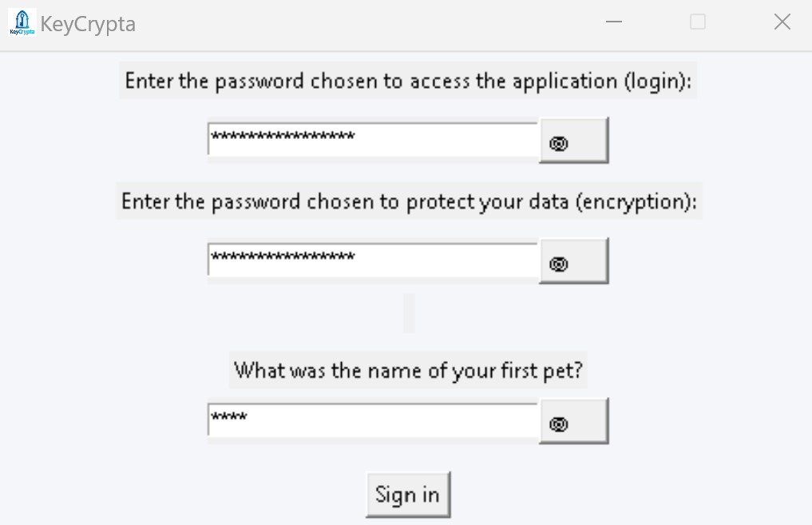Toggle visibility of the first pet answer
The width and height of the screenshot is (812, 525).
pyautogui.click(x=573, y=421)
